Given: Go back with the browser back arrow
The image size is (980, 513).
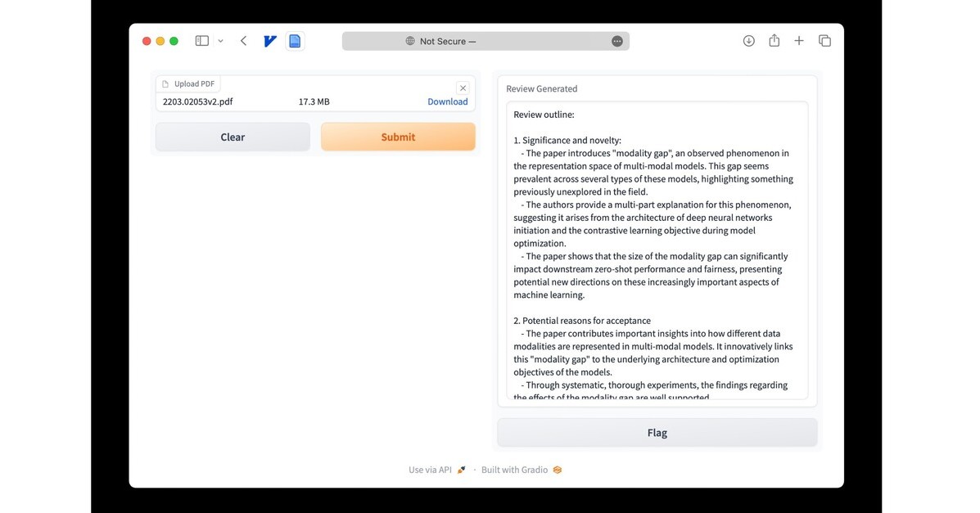Looking at the screenshot, I should pos(243,41).
